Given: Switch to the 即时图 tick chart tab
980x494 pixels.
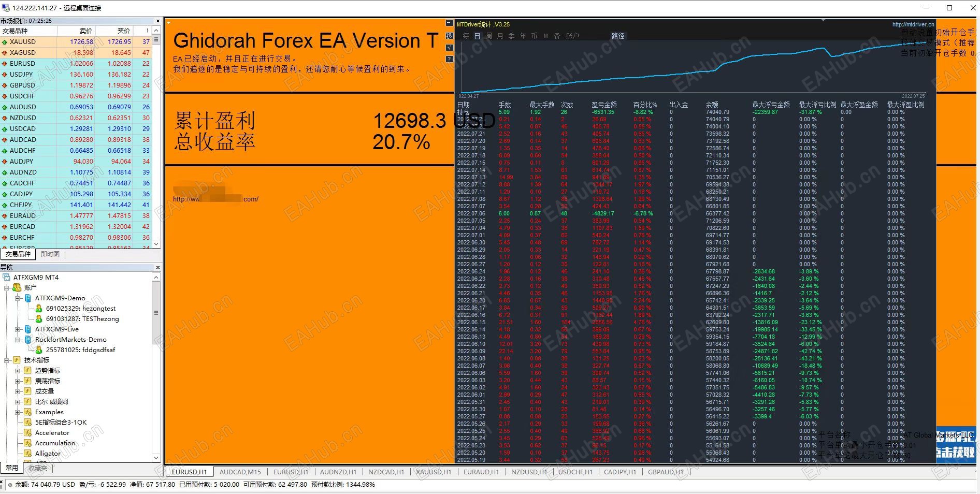Looking at the screenshot, I should [50, 254].
